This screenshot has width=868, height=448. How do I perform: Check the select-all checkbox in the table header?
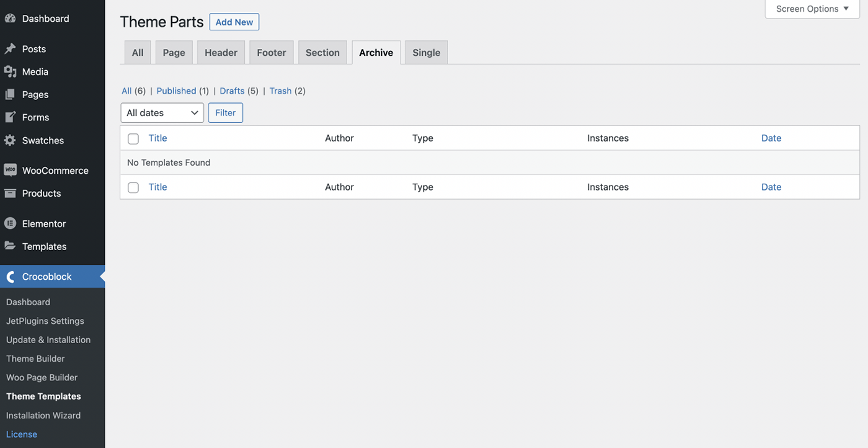click(133, 138)
